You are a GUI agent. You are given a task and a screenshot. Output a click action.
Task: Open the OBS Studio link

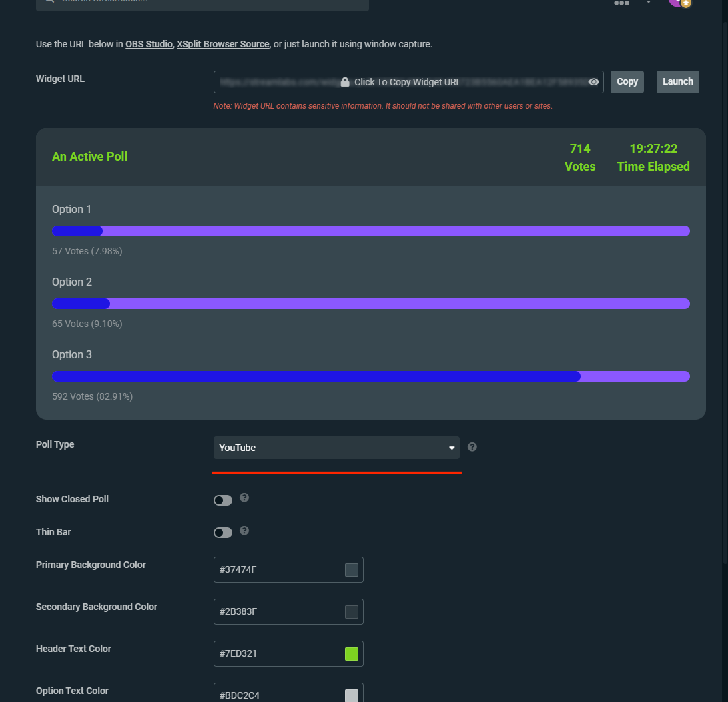pyautogui.click(x=150, y=43)
